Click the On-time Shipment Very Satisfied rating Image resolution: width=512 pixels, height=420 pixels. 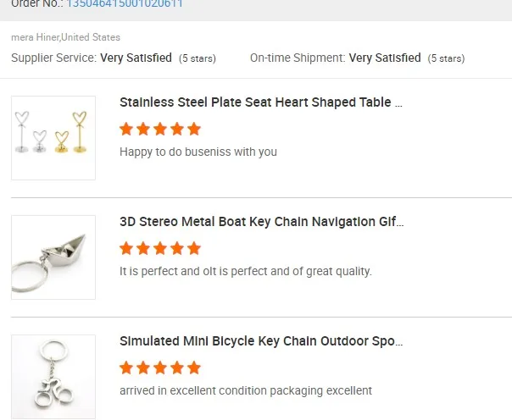click(385, 58)
